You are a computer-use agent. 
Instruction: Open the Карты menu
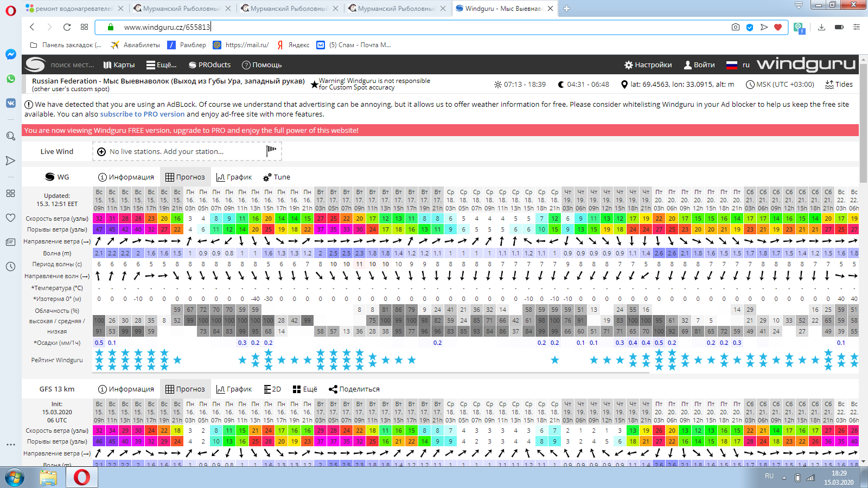point(119,65)
